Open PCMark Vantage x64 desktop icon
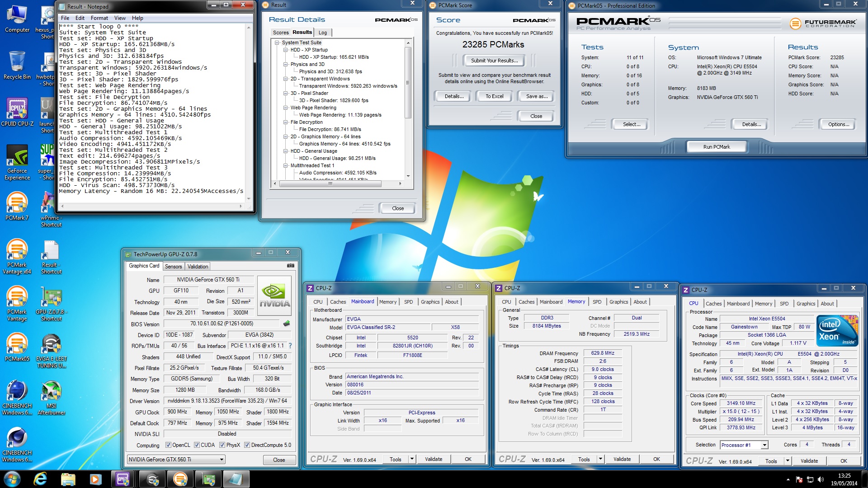868x488 pixels. pos(17,257)
